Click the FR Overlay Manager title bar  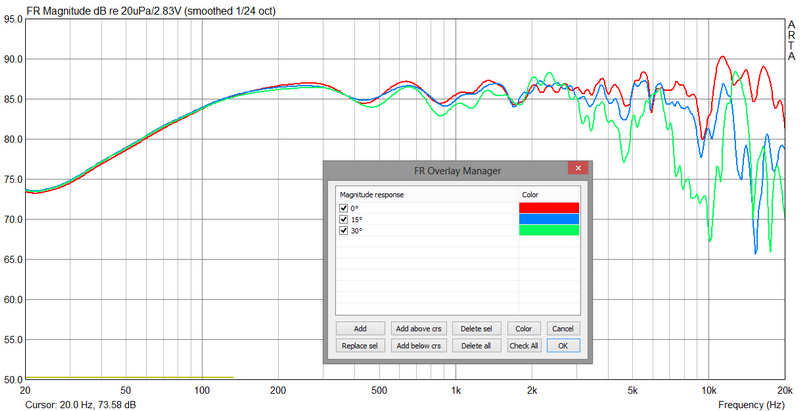(x=440, y=171)
